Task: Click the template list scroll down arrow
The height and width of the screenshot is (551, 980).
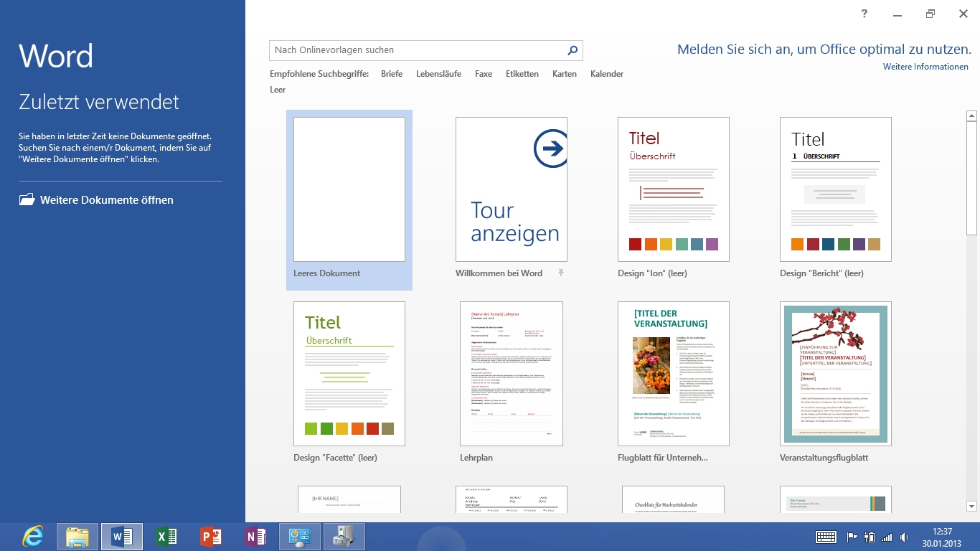Action: coord(972,507)
